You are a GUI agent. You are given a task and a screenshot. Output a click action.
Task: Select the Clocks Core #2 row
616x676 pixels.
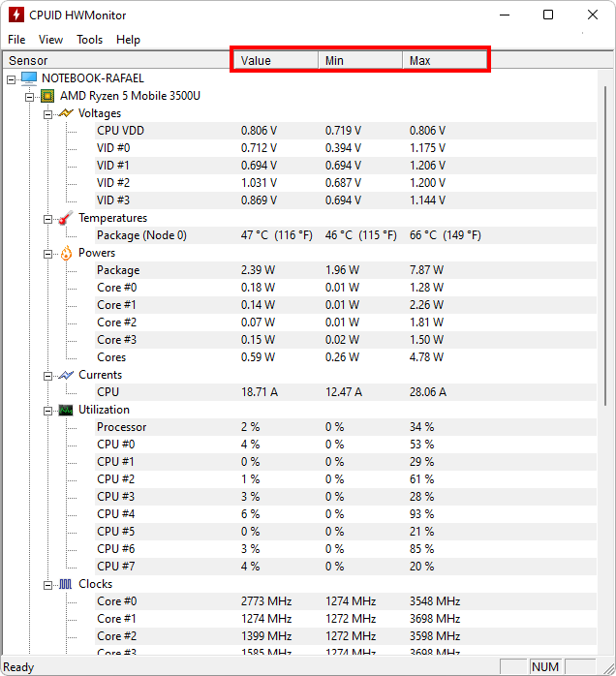[346, 636]
